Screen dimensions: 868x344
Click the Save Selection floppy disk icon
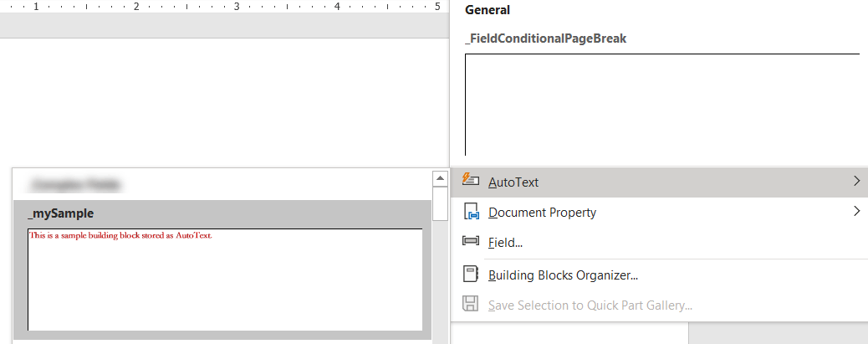pos(470,305)
